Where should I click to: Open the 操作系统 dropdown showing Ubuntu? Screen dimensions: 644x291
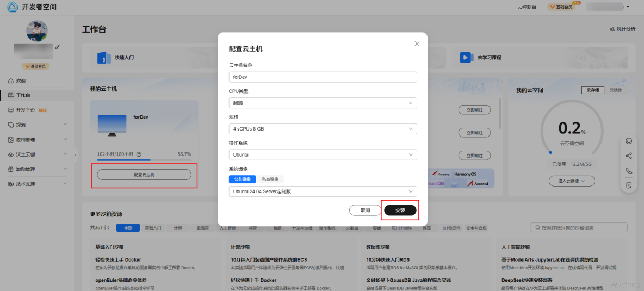tap(323, 154)
